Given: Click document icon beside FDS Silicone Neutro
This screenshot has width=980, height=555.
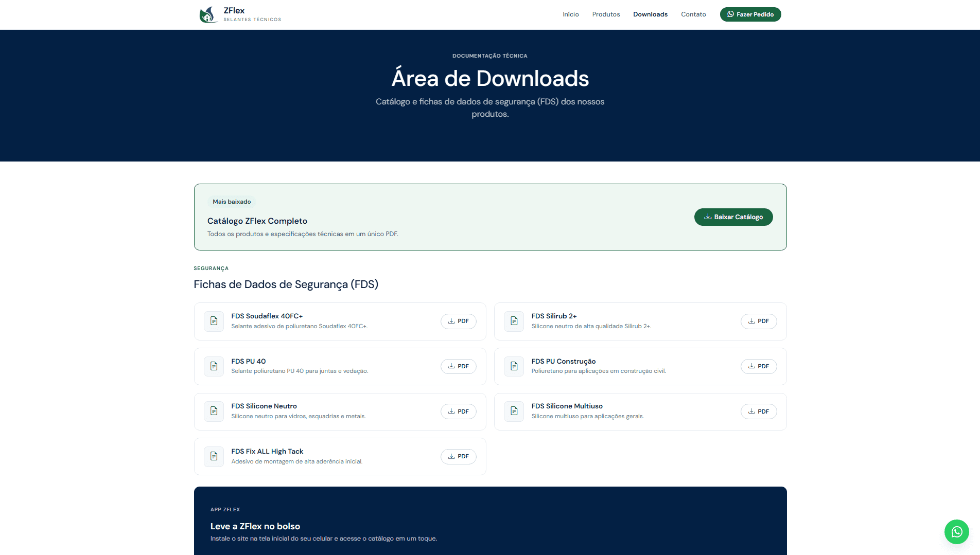Looking at the screenshot, I should pos(214,411).
